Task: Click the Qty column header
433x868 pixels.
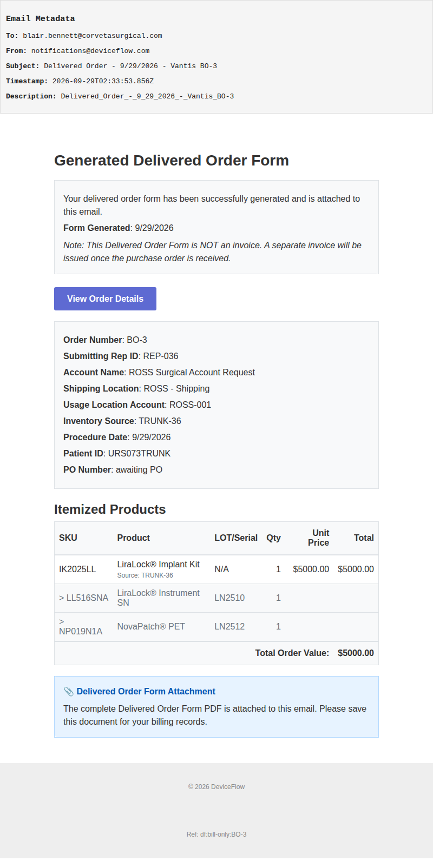Action: pyautogui.click(x=273, y=538)
